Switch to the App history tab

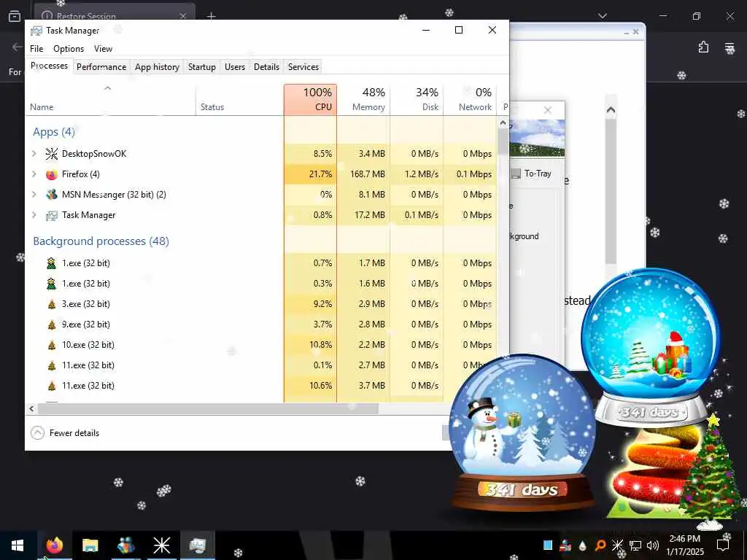tap(158, 66)
